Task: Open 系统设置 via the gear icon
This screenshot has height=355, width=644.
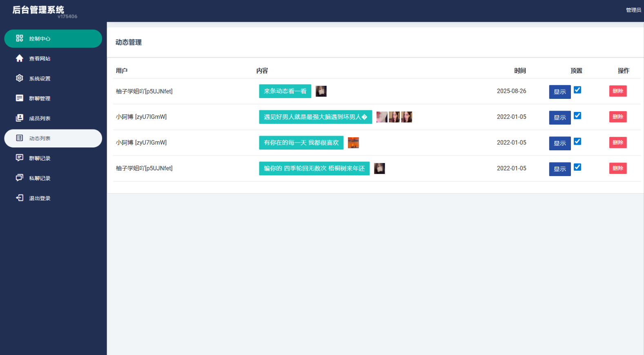Action: pos(19,78)
